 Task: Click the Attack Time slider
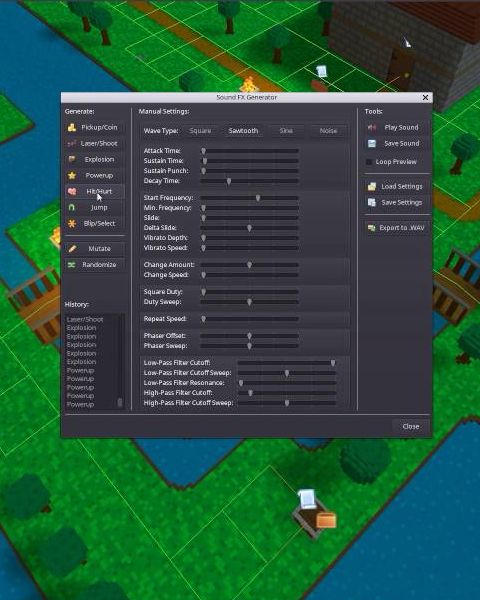point(249,151)
